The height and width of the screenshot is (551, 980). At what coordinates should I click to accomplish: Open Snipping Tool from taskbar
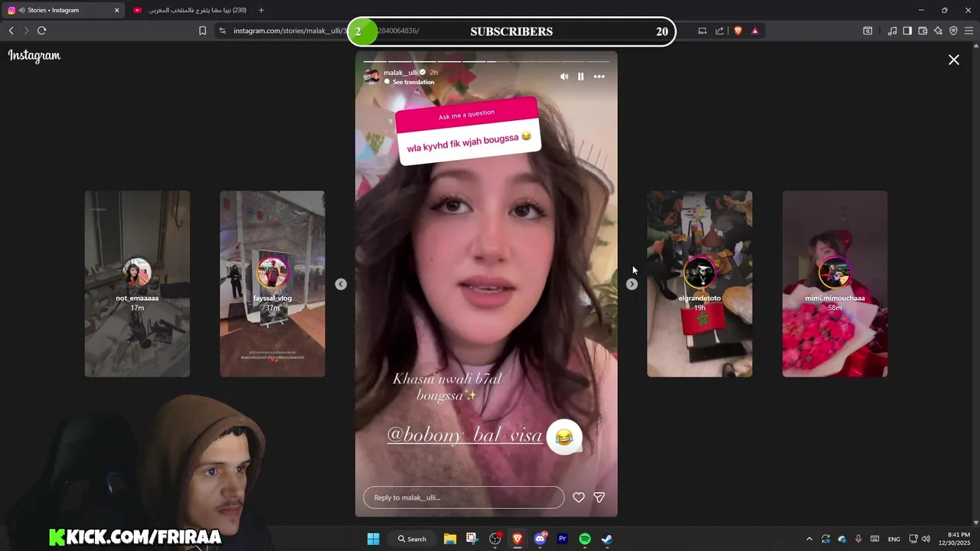(472, 539)
